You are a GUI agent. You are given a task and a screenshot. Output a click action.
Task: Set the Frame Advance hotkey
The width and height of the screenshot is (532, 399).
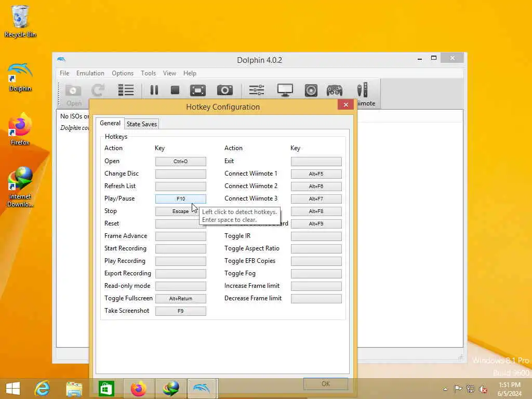[x=180, y=236]
